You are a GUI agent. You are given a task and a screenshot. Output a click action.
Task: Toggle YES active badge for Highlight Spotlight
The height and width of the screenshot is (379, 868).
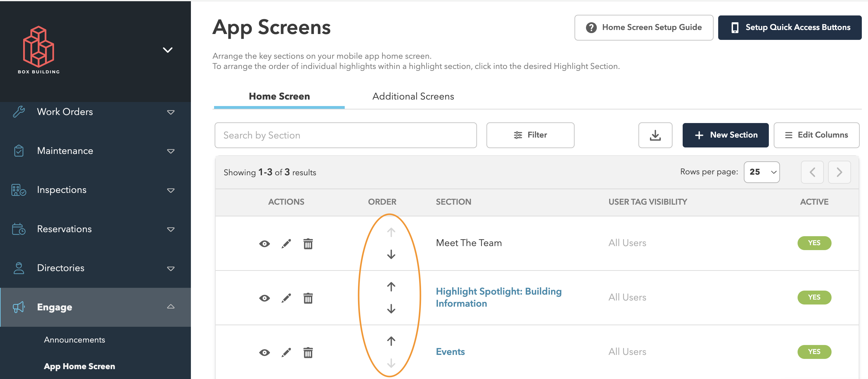point(814,297)
